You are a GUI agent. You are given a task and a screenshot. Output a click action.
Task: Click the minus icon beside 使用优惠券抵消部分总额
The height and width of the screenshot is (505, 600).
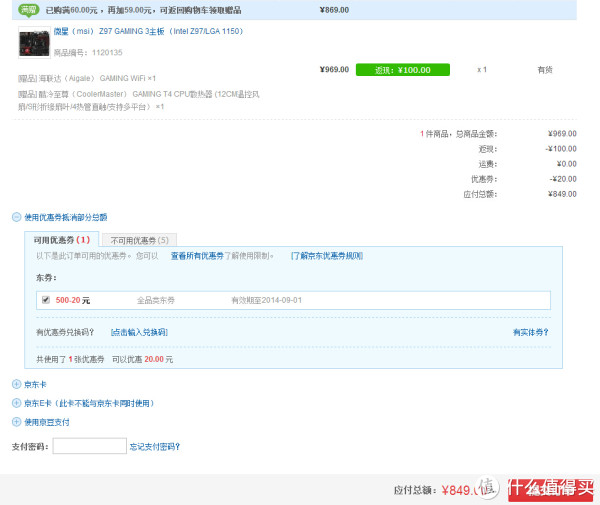pyautogui.click(x=16, y=217)
